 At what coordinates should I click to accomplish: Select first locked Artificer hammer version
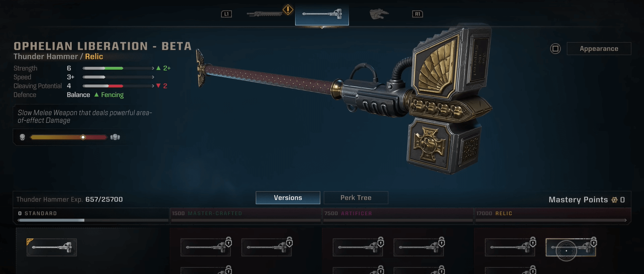coord(358,247)
